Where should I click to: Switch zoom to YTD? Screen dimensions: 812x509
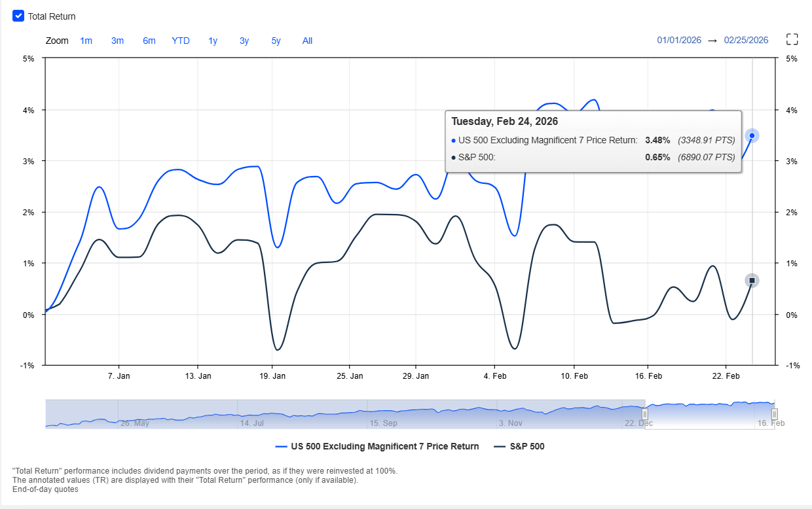click(181, 41)
